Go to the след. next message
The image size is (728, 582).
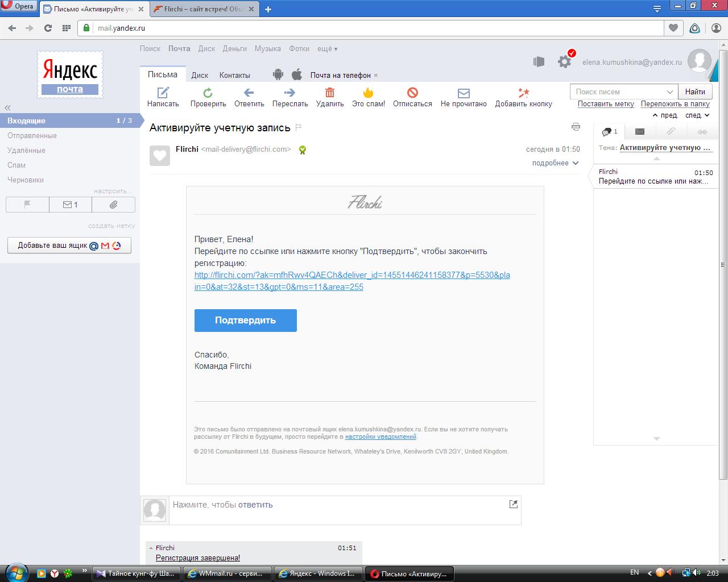pos(698,115)
